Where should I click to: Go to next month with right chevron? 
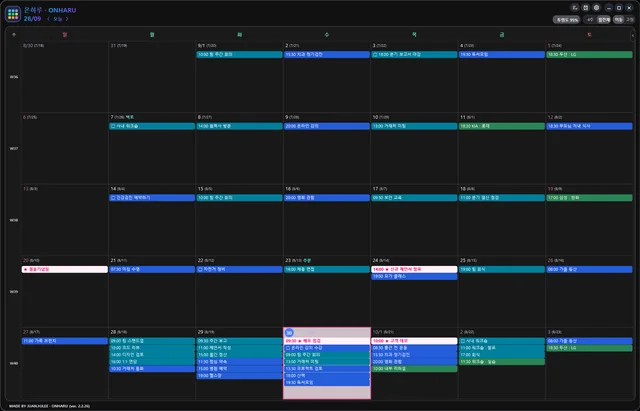click(67, 19)
